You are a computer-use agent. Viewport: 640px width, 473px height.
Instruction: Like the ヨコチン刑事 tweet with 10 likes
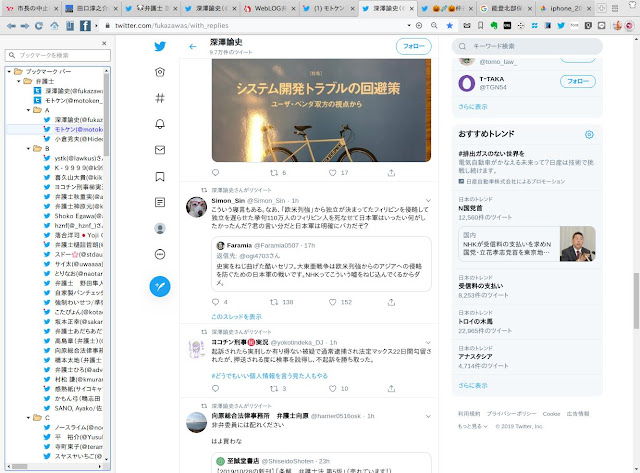[x=333, y=389]
